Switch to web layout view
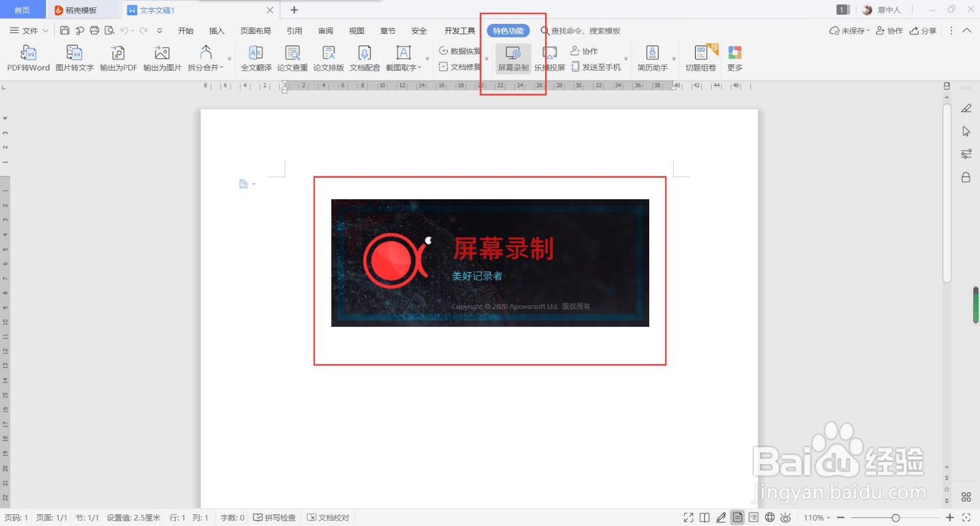Screen dimensions: 980x526 point(770,518)
